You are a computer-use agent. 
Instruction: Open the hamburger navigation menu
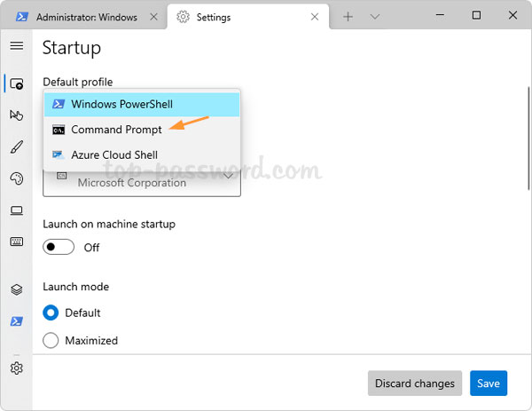16,45
